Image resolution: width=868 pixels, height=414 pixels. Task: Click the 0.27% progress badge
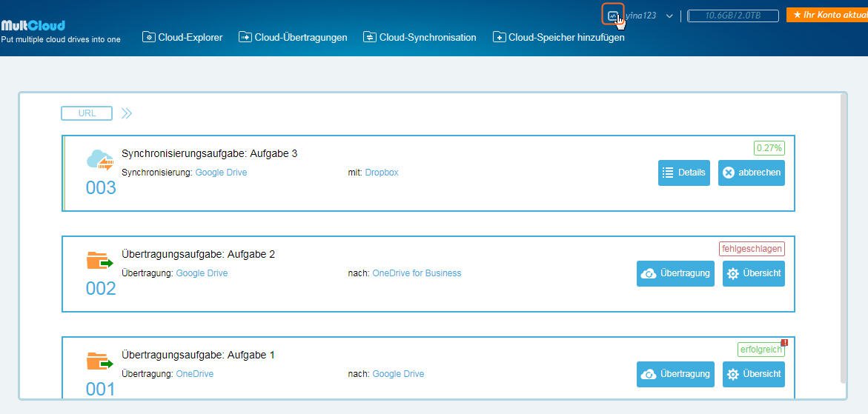(x=769, y=148)
